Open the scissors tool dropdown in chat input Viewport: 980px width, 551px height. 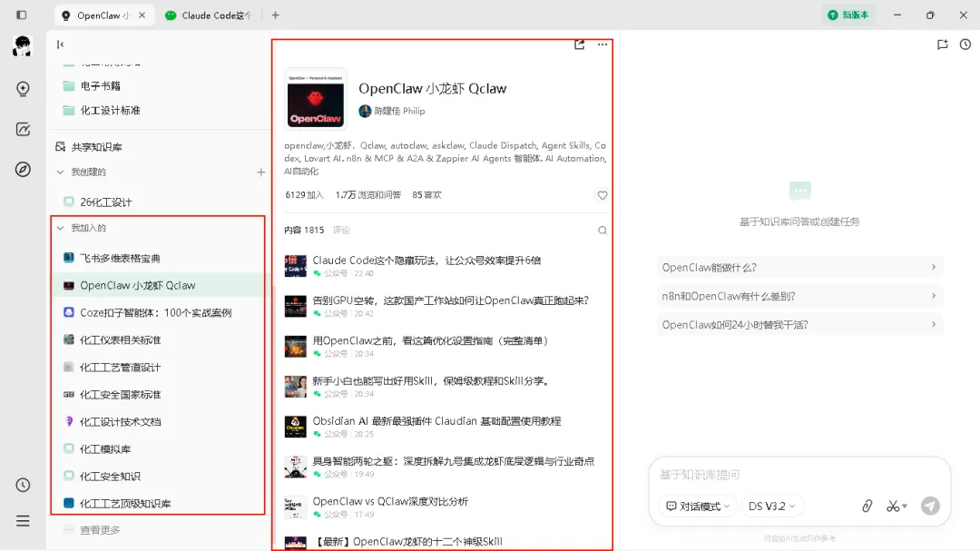897,506
